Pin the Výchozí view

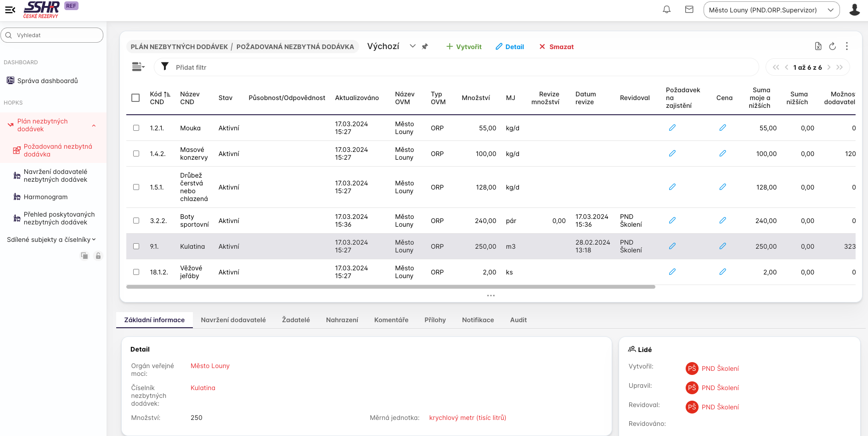coord(425,47)
